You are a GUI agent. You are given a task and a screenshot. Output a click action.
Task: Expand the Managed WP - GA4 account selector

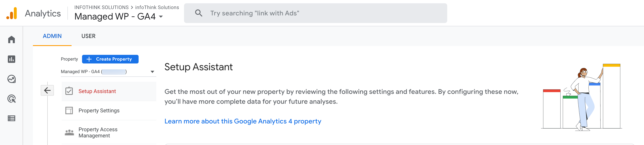coord(119,16)
